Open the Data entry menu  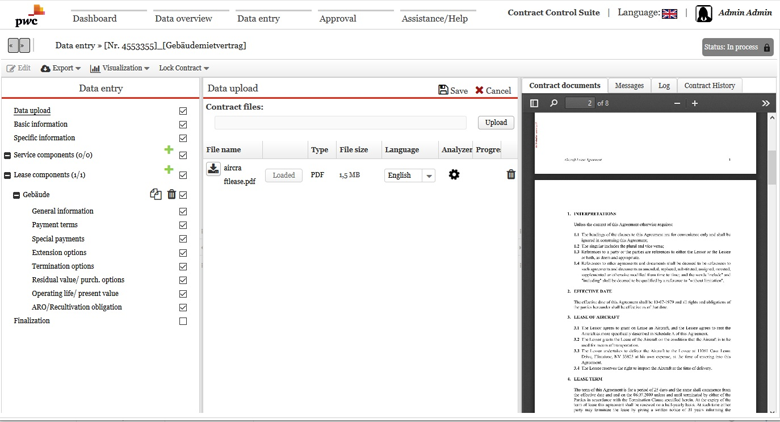pos(259,18)
